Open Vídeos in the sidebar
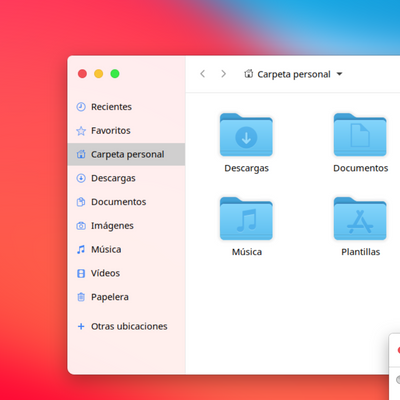Viewport: 400px width, 400px height. [126, 273]
